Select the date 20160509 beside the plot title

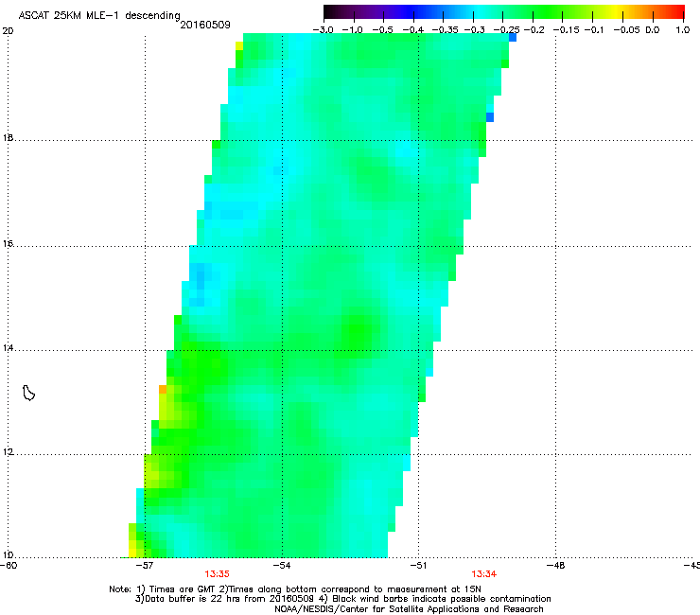click(x=205, y=25)
